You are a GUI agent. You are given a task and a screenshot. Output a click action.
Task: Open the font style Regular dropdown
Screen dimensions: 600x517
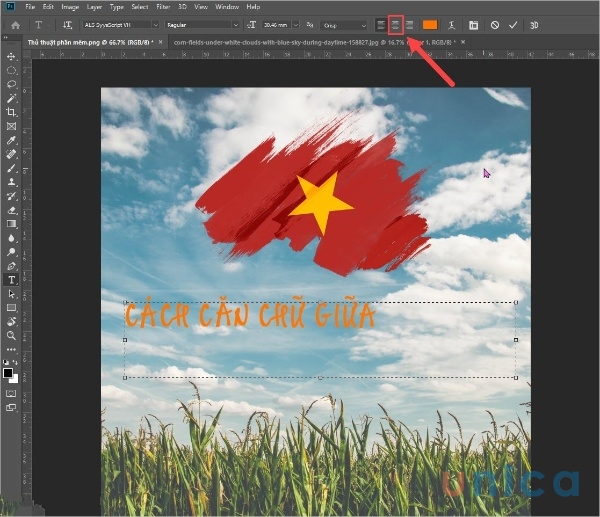[x=235, y=25]
